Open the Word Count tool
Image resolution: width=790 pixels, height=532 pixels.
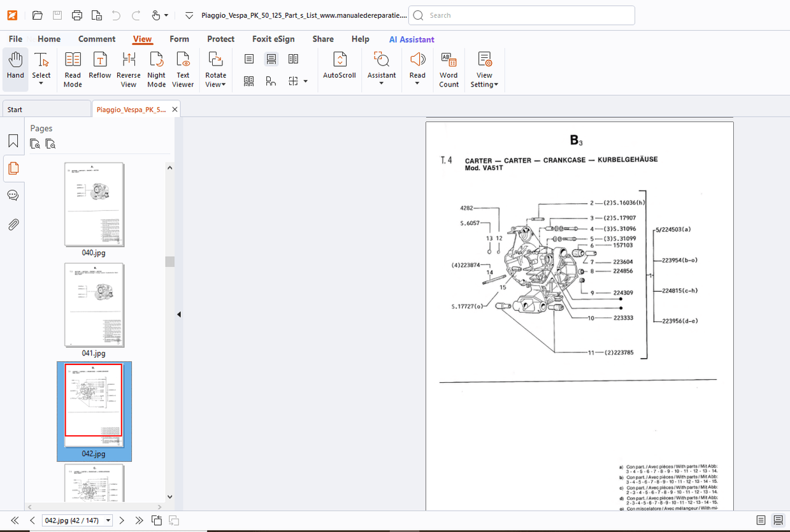(x=449, y=67)
